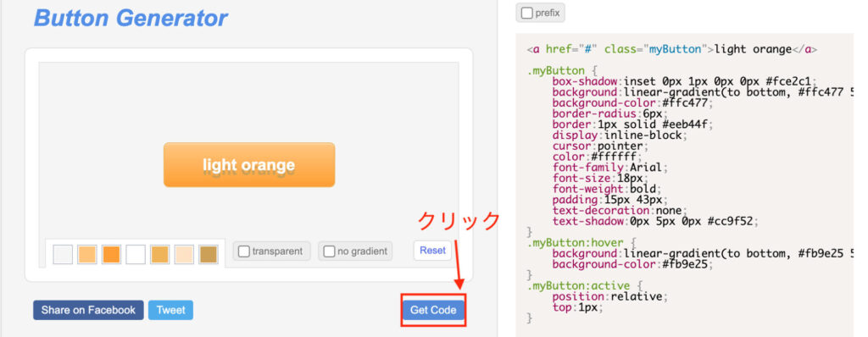Select the seventh brown-tan swatch
This screenshot has height=337, width=868.
209,255
